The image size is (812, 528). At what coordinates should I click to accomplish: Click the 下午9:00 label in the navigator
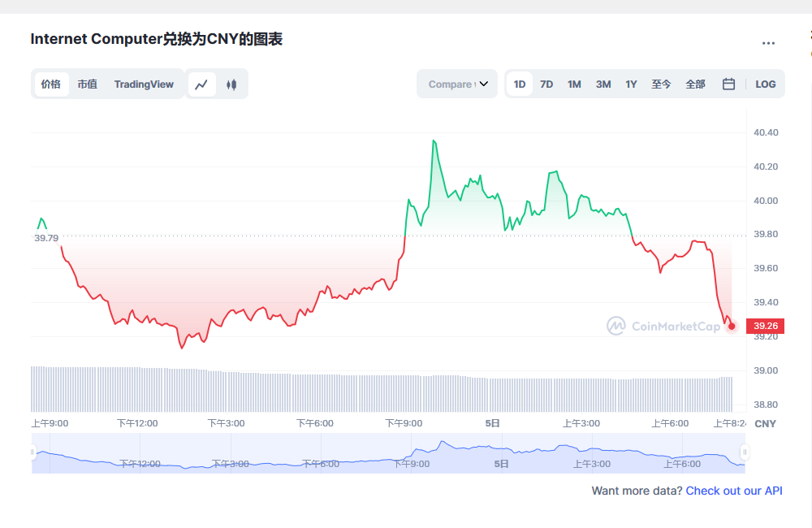coord(412,464)
